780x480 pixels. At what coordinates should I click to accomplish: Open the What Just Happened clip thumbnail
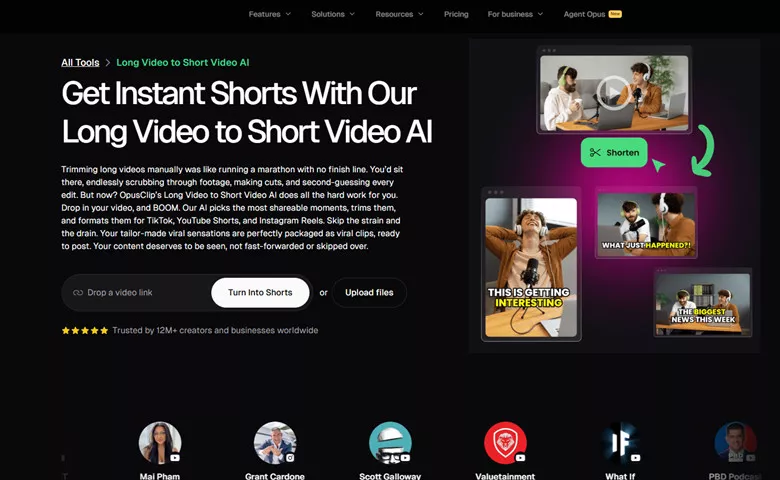[x=646, y=224]
